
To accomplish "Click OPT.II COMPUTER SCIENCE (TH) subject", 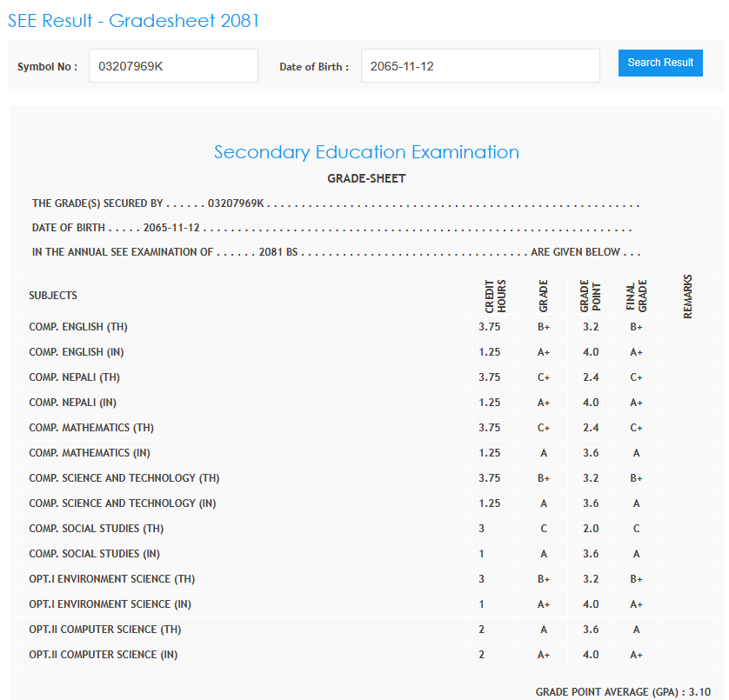I will pyautogui.click(x=105, y=630).
